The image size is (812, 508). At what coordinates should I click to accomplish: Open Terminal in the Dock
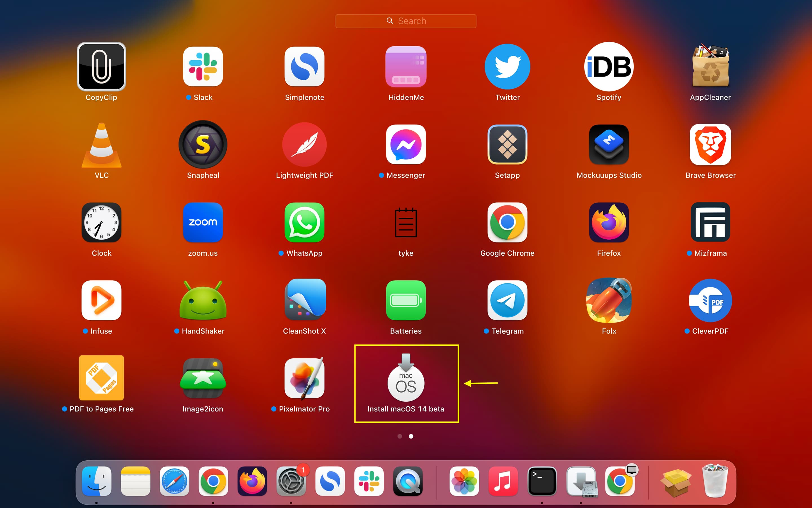click(542, 481)
